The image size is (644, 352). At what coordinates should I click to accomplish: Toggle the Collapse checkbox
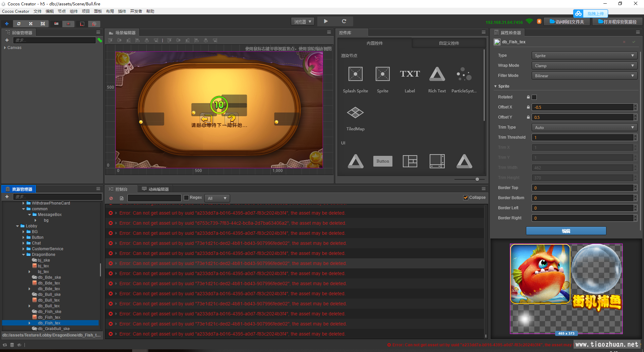[x=466, y=197]
